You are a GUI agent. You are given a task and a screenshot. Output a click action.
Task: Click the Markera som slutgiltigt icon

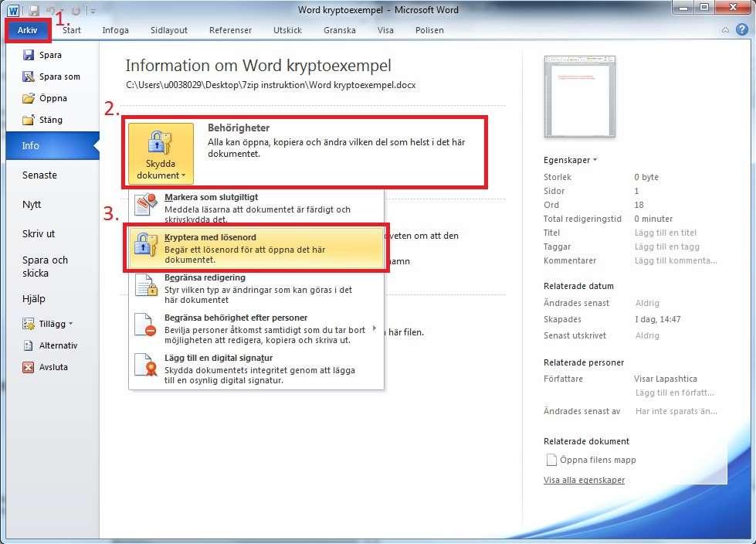(x=146, y=204)
